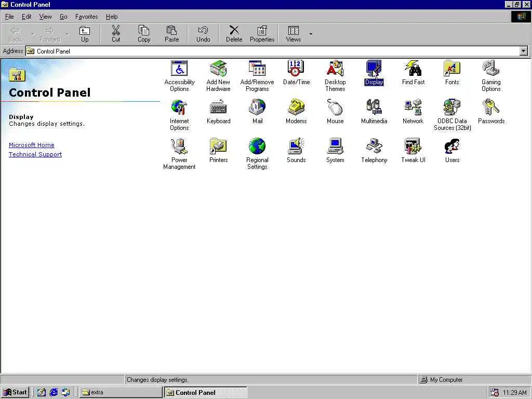Open the Go menu

(x=63, y=17)
